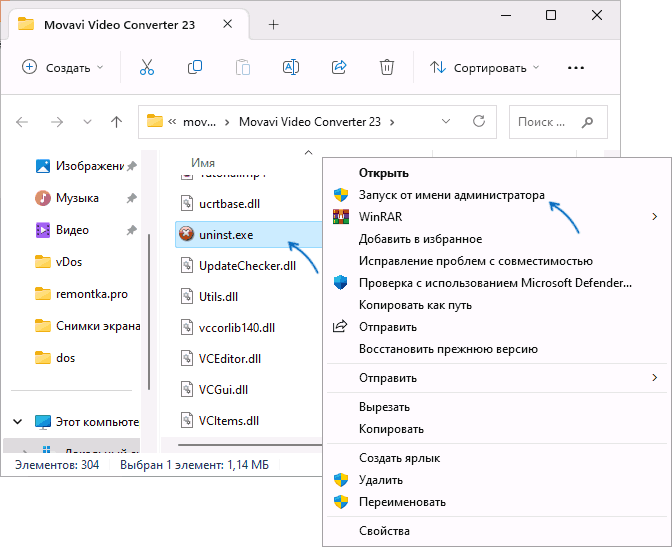Expand address bar history dropdown
672x547 pixels.
[446, 121]
